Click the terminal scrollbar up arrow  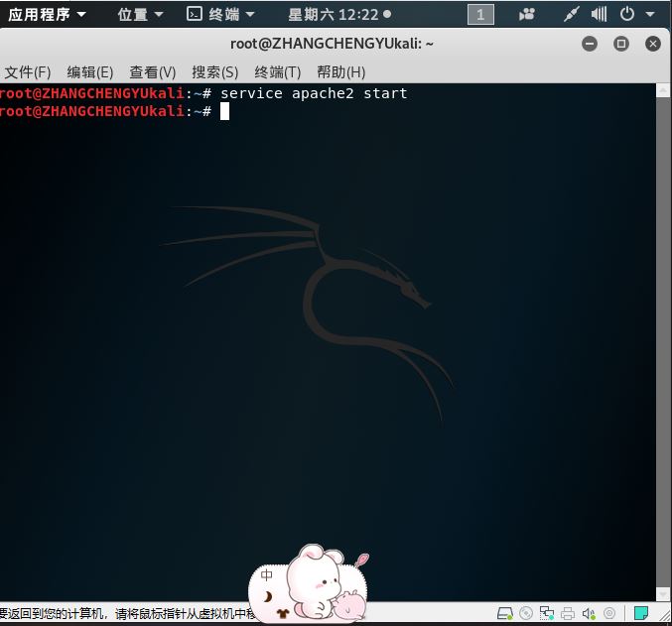(663, 90)
